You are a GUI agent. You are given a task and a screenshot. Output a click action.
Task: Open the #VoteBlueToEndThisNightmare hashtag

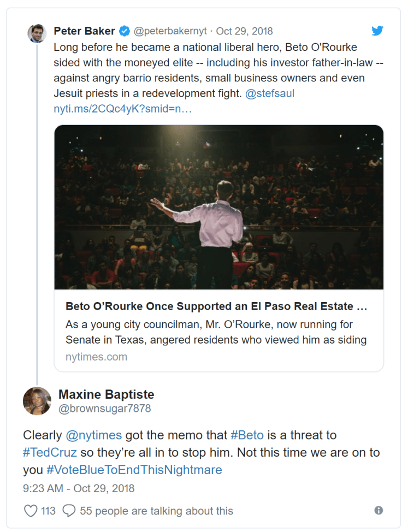134,470
